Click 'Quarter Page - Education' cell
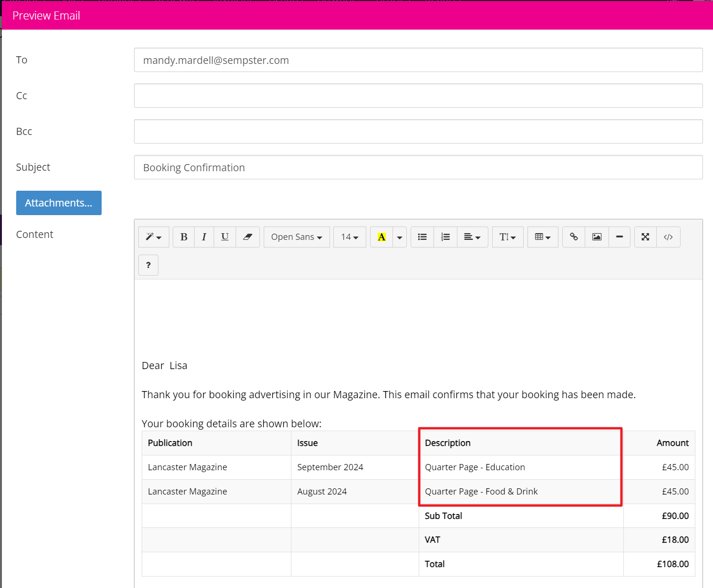This screenshot has width=713, height=588. 521,467
